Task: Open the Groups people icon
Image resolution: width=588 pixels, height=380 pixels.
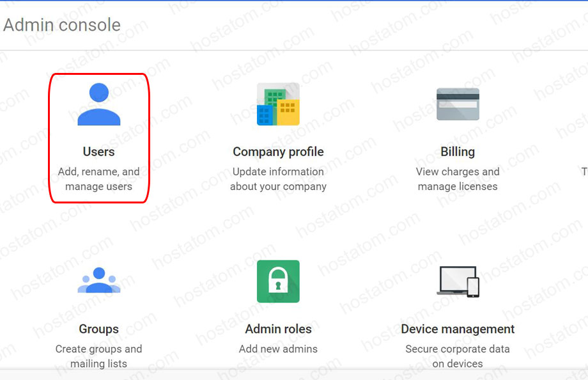Action: 99,281
